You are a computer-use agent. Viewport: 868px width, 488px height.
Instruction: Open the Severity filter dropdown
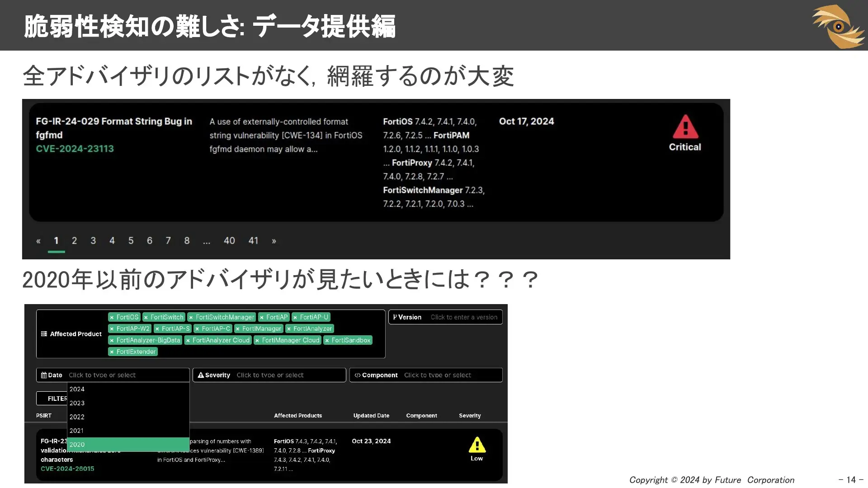point(269,375)
